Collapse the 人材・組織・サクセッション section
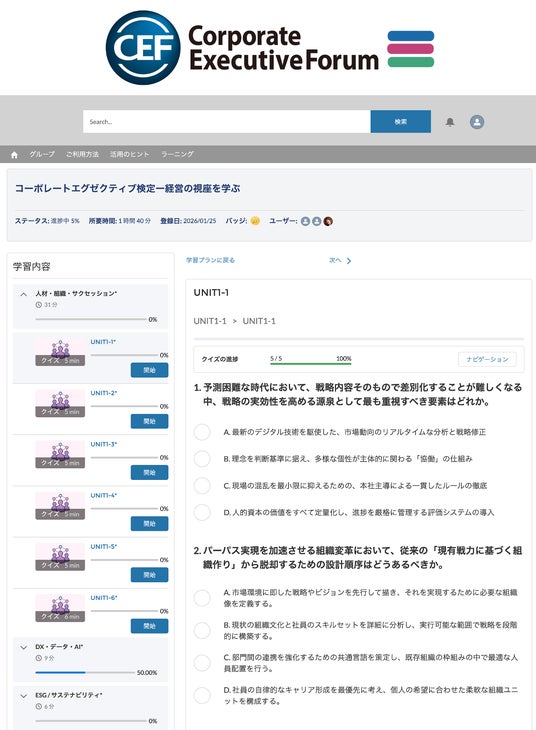 (23, 294)
